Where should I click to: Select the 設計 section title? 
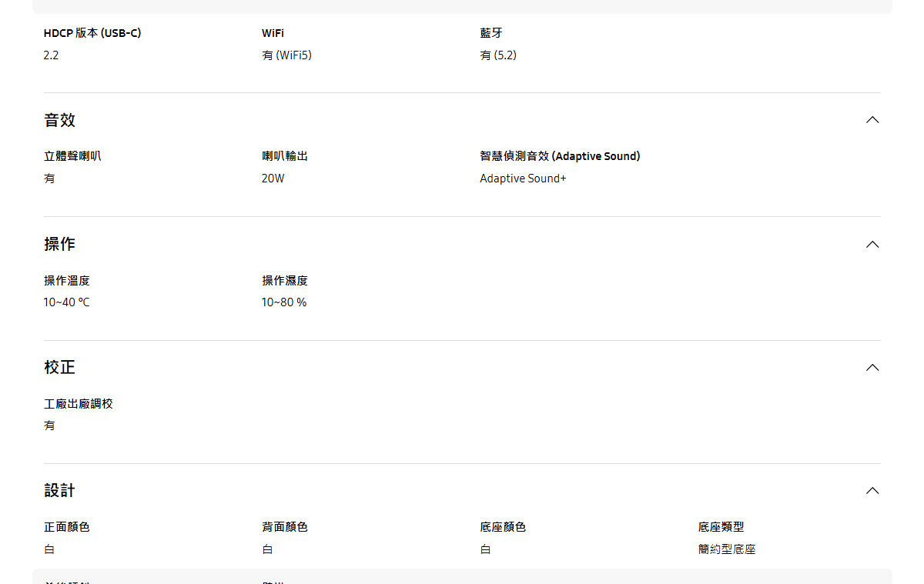point(60,491)
